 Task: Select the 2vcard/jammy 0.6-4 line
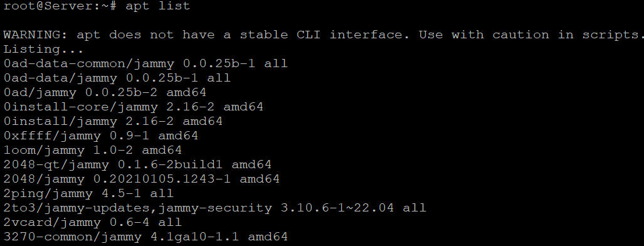pyautogui.click(x=92, y=223)
